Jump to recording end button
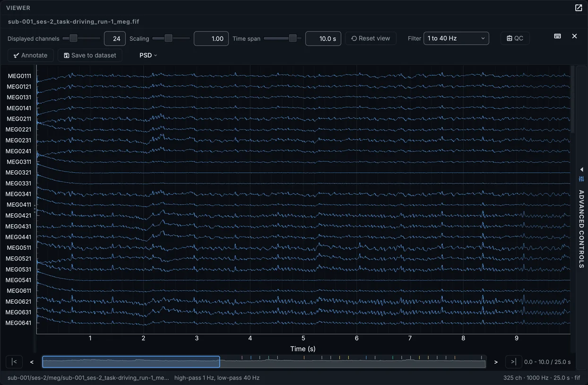Screen dimensions: 588x385 tap(513, 362)
